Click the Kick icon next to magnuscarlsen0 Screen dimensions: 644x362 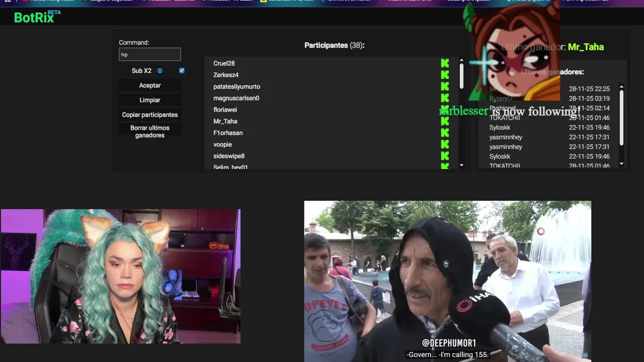(445, 98)
